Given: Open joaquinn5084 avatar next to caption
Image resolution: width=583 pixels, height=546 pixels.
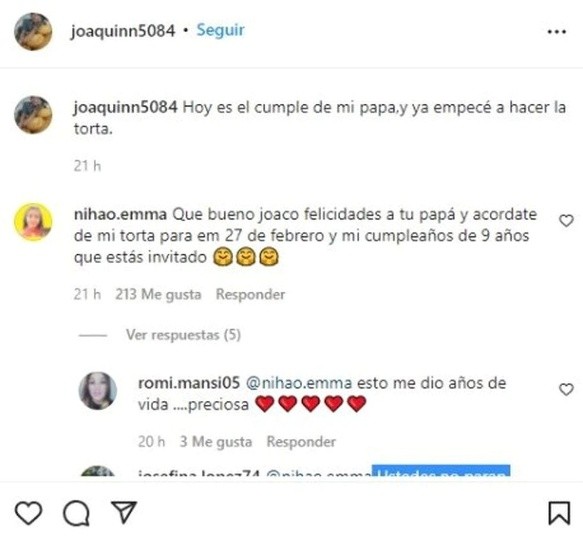Looking at the screenshot, I should coord(33,115).
